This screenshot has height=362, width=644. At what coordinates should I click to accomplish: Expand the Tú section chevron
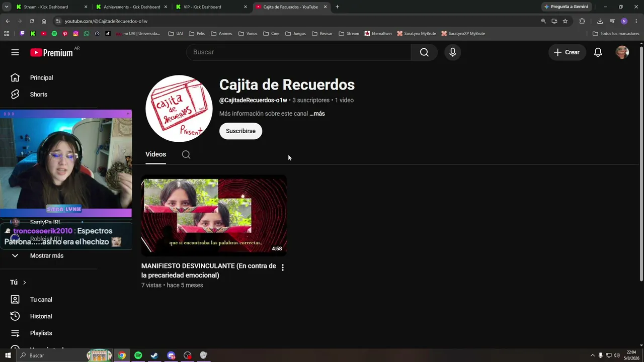pyautogui.click(x=24, y=283)
